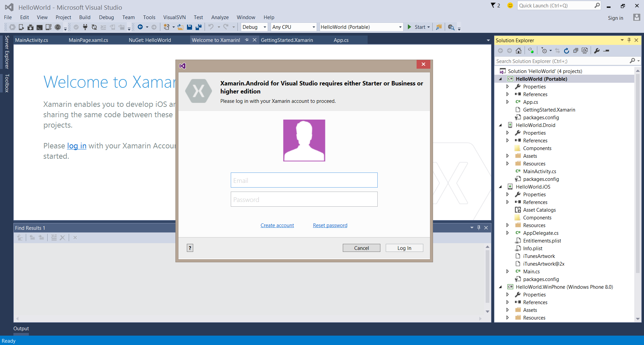The height and width of the screenshot is (345, 644).
Task: Click the Show All Files icon in Solution Explorer
Action: tap(585, 51)
